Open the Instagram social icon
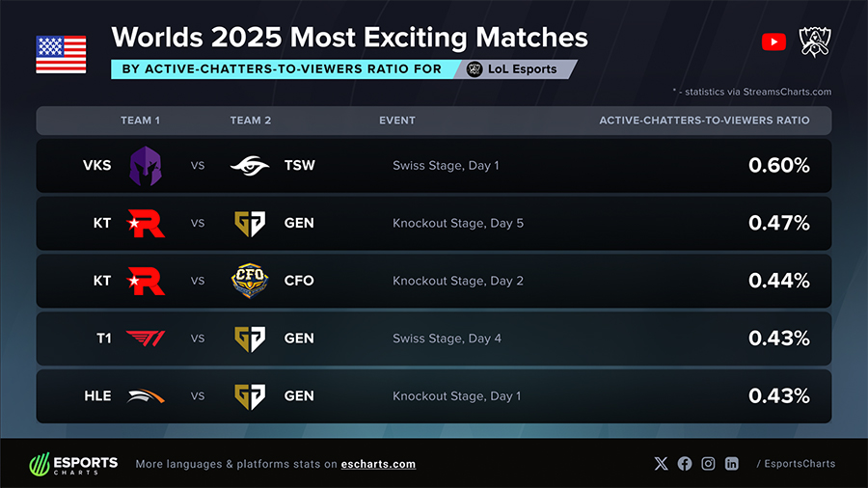This screenshot has width=868, height=488. pyautogui.click(x=708, y=464)
